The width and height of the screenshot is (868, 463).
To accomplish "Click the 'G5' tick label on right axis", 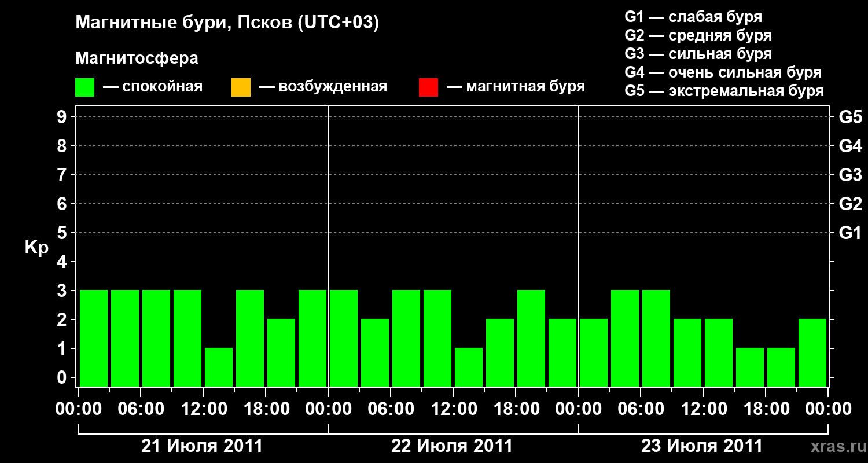I will 851,117.
